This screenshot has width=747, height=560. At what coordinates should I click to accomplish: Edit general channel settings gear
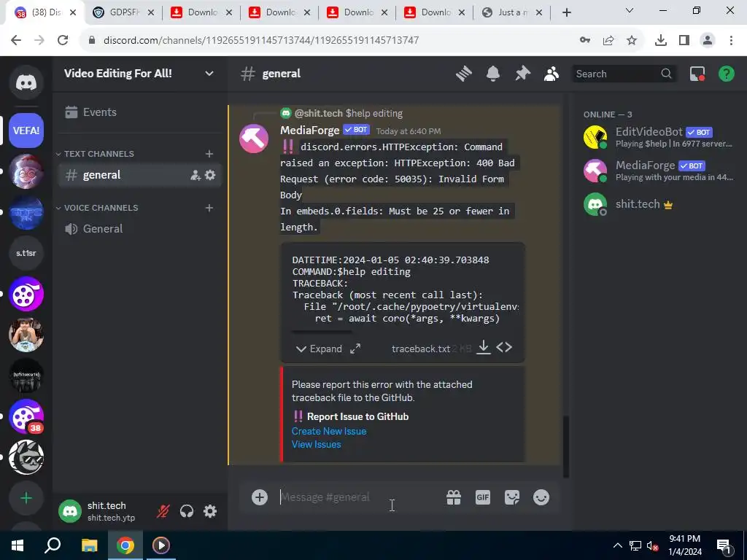pyautogui.click(x=210, y=175)
